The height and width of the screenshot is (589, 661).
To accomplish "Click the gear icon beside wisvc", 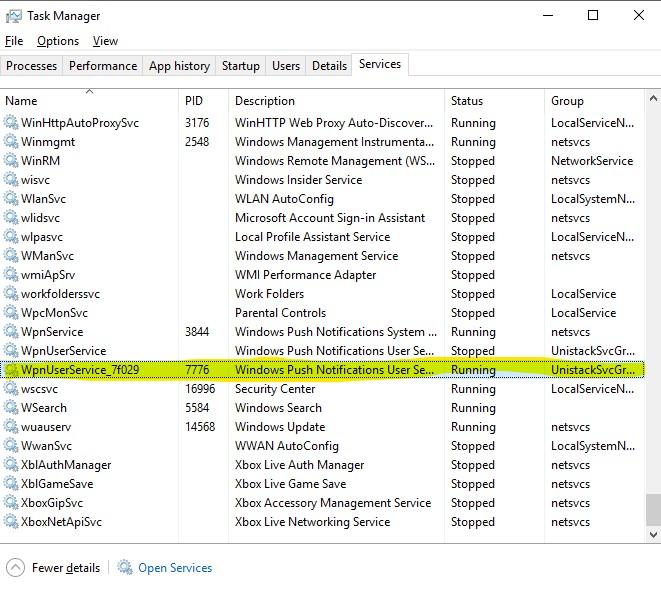I will pyautogui.click(x=11, y=180).
